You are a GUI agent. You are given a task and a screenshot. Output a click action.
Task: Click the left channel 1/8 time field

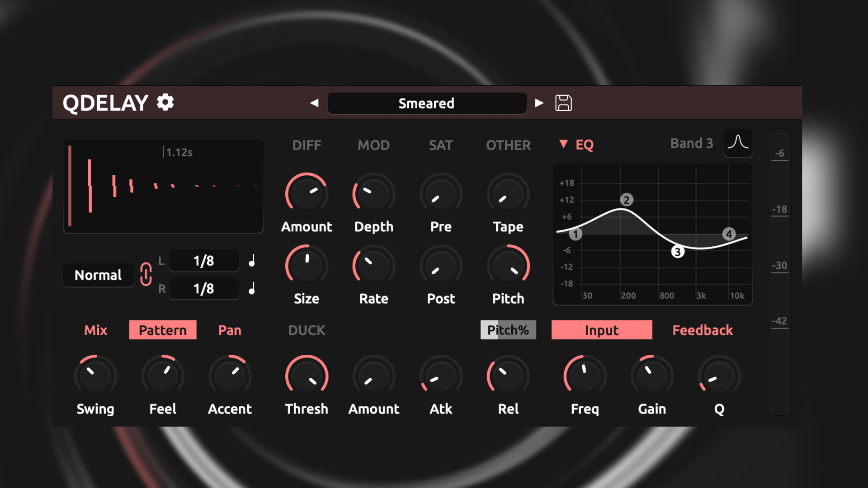pyautogui.click(x=204, y=261)
